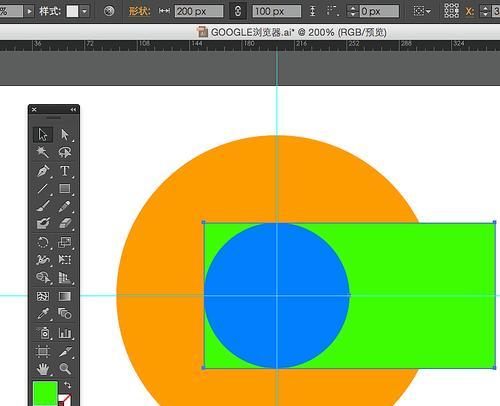Select the Pen tool
The width and height of the screenshot is (500, 406).
click(43, 171)
